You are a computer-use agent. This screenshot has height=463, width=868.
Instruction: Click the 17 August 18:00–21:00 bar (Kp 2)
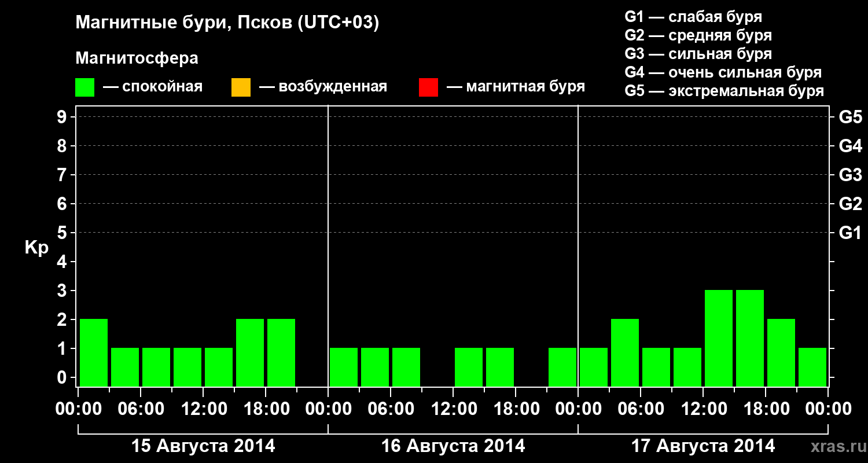781,352
